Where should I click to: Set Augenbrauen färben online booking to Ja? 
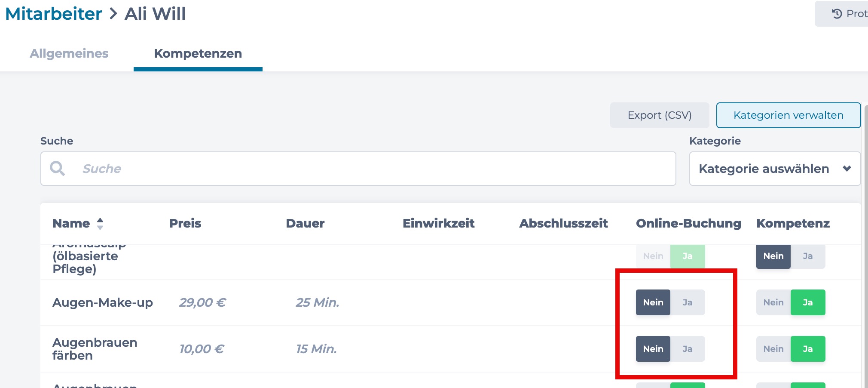[x=688, y=349]
